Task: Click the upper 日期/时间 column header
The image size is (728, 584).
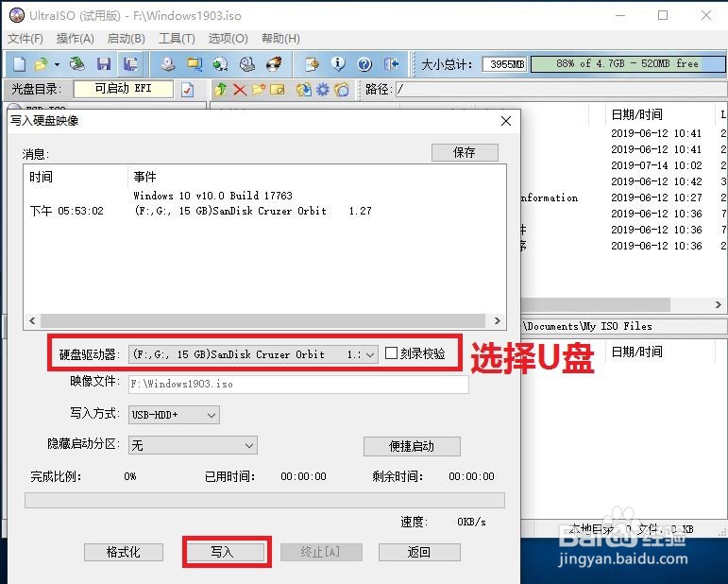Action: [660, 114]
